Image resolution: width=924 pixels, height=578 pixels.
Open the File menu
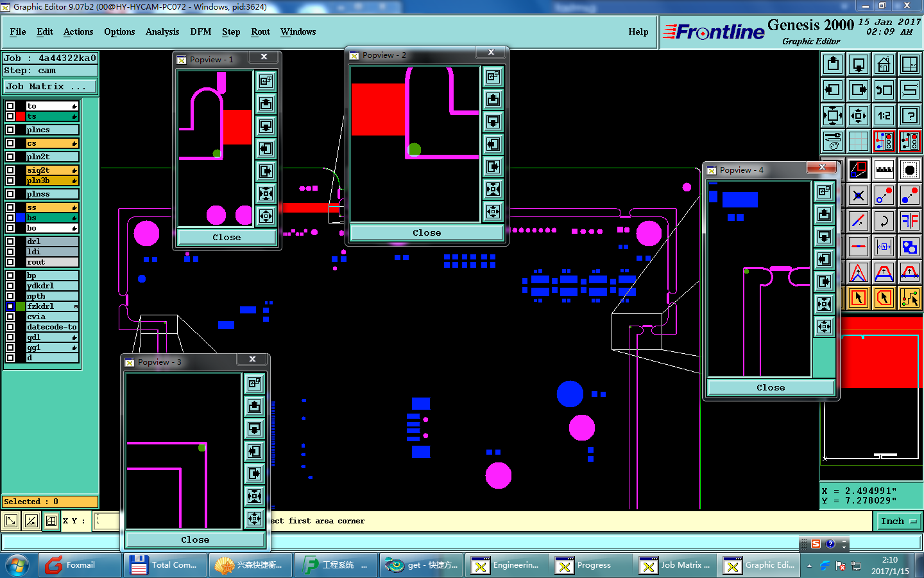click(18, 31)
